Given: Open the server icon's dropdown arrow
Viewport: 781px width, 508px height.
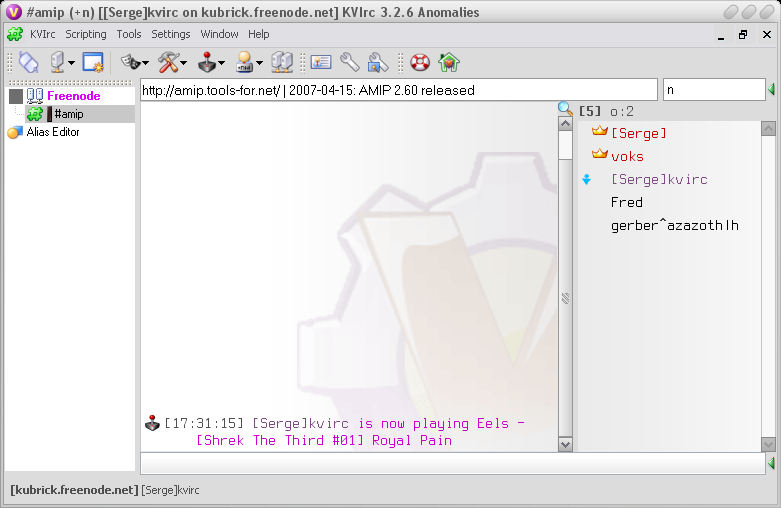Looking at the screenshot, I should click(x=72, y=63).
